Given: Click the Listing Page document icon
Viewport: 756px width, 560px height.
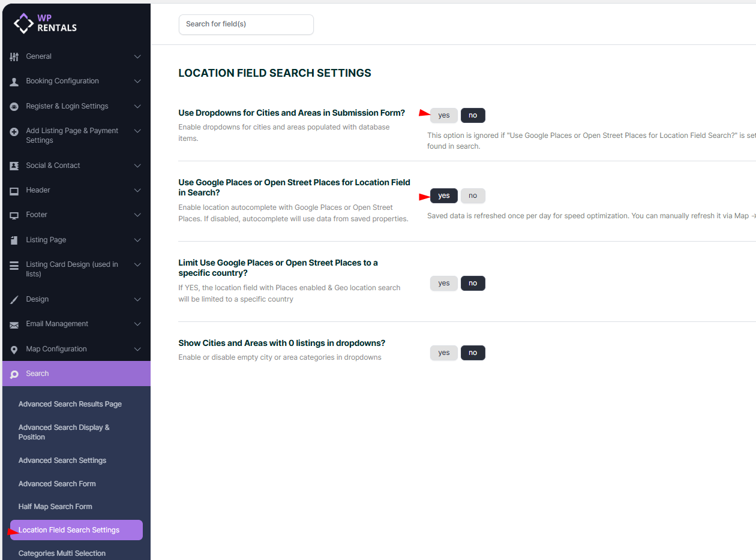Looking at the screenshot, I should point(14,240).
